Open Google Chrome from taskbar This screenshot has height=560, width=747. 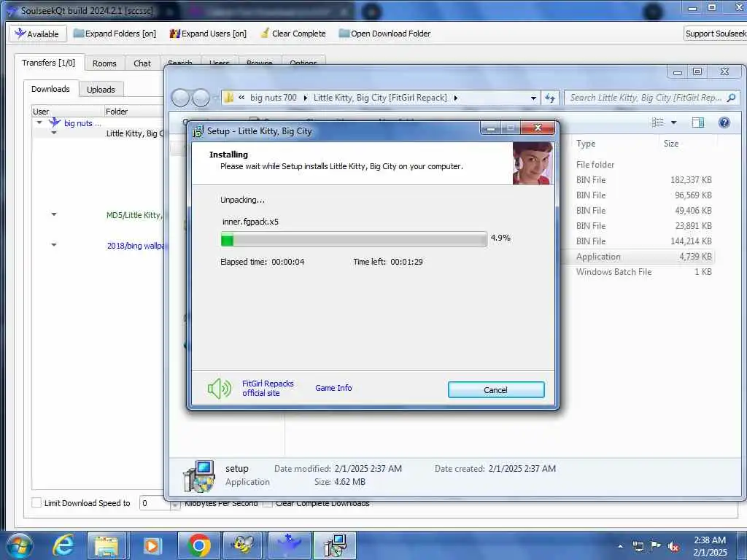pyautogui.click(x=198, y=545)
